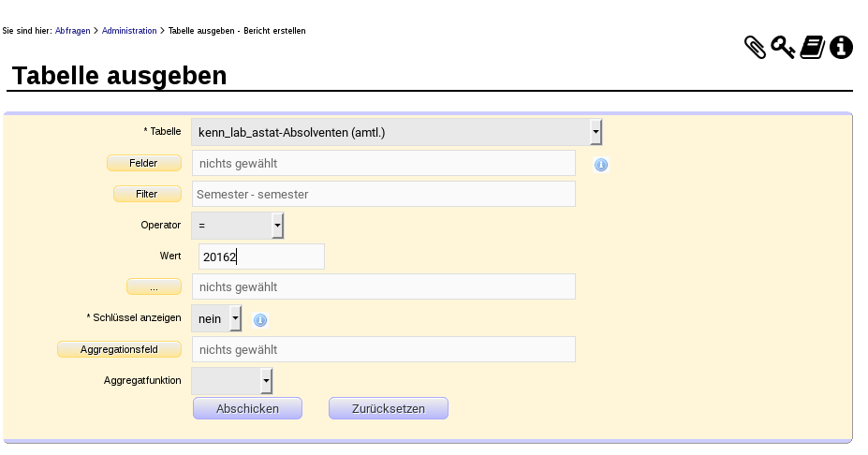This screenshot has width=868, height=455.
Task: Expand the Tabelle dropdown list
Action: click(x=596, y=133)
